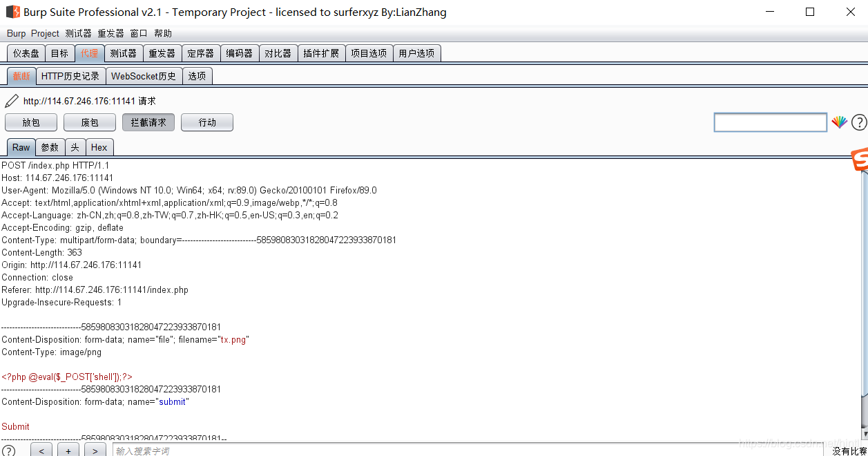Click the 废包 drop button
The height and width of the screenshot is (456, 868).
tap(90, 122)
